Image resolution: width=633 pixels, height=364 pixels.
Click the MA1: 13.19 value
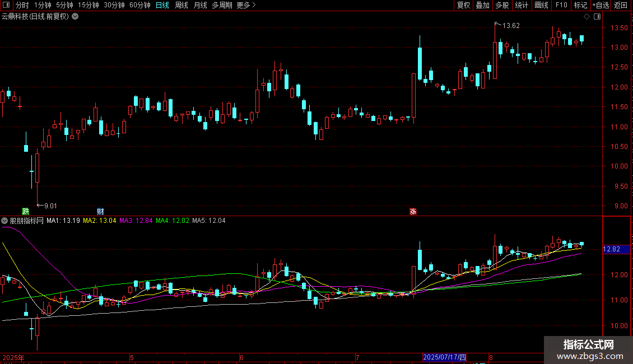tap(63, 221)
